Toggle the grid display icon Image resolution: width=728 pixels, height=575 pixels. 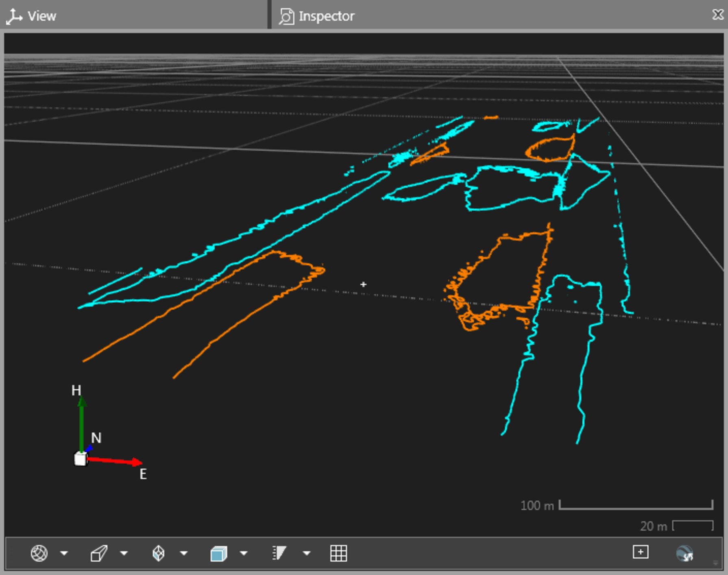(338, 553)
